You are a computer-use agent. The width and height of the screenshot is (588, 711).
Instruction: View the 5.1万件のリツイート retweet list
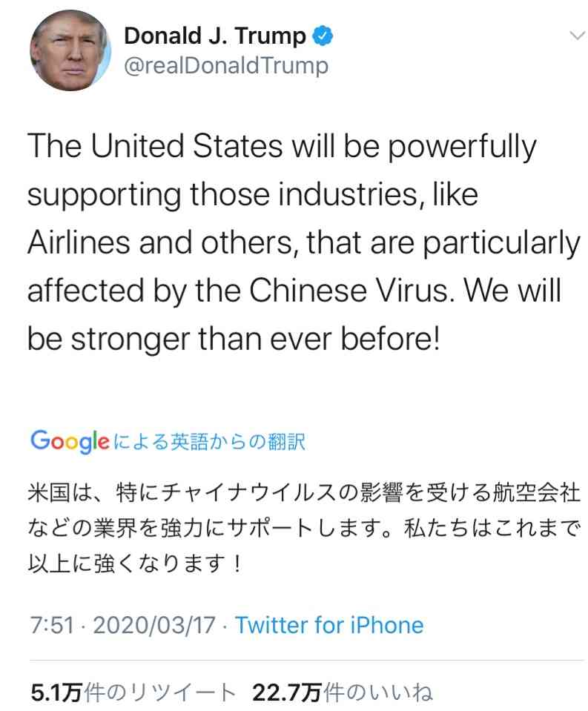(133, 692)
